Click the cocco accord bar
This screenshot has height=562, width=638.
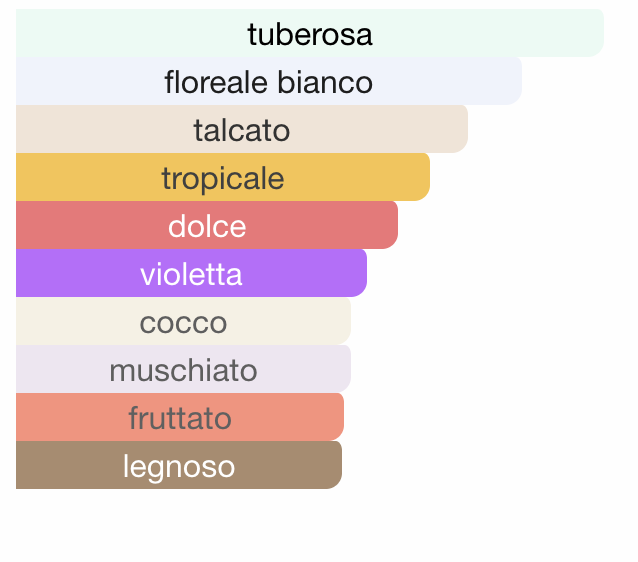point(184,321)
